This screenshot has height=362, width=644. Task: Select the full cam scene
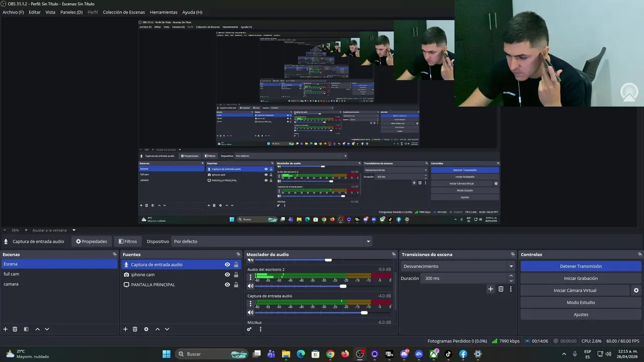click(59, 274)
